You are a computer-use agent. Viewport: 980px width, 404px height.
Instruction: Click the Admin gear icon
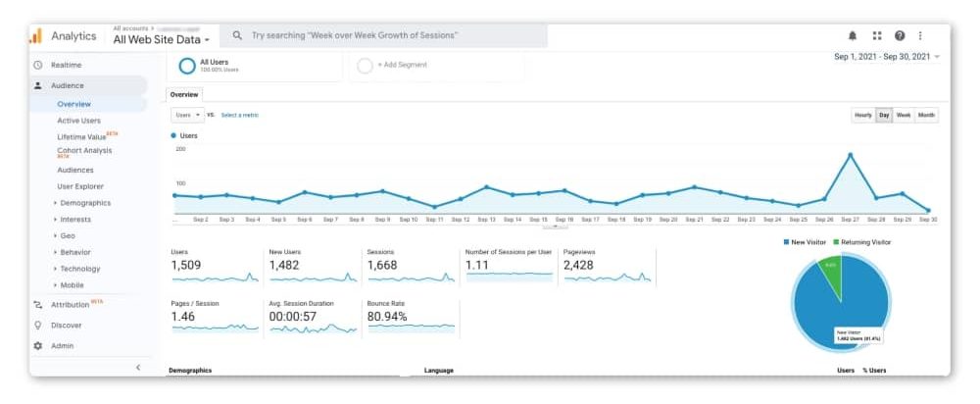(x=38, y=346)
